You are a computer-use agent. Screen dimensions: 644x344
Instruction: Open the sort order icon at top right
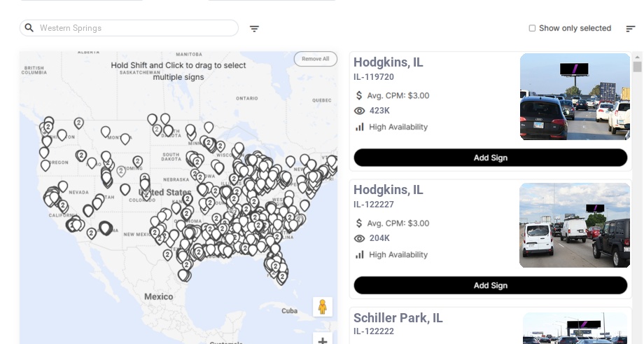coord(631,29)
